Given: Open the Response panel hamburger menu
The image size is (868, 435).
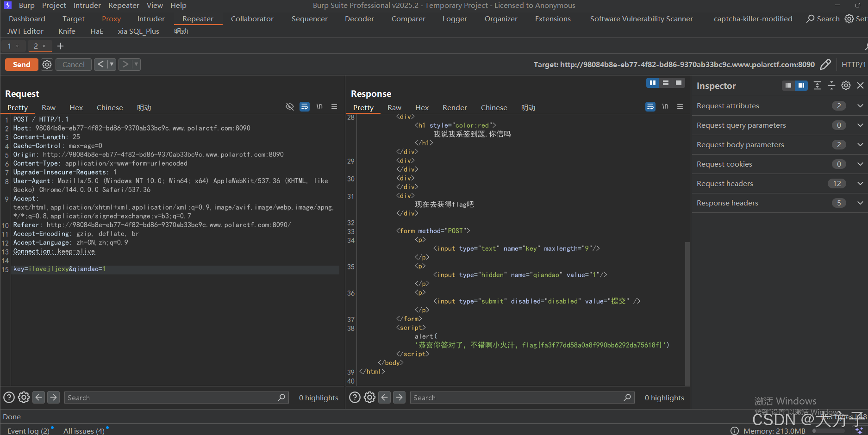Looking at the screenshot, I should tap(680, 106).
